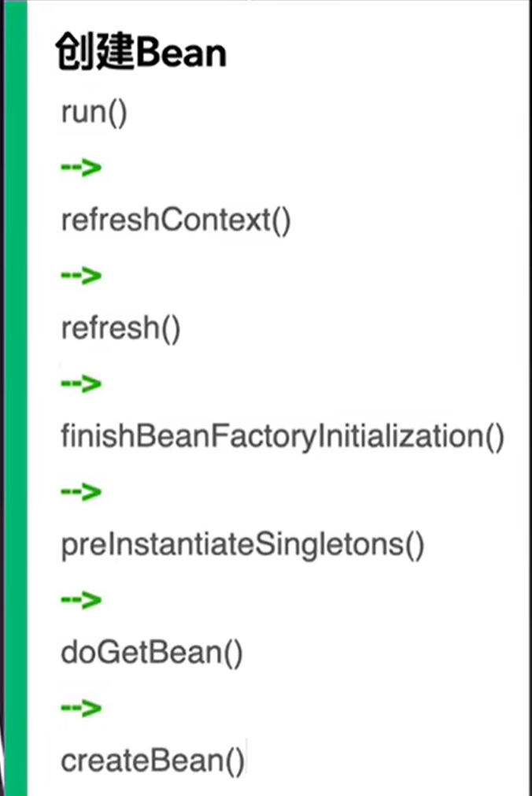
Task: Click the arrow above preInstantiateSingletons()
Action: tap(81, 491)
